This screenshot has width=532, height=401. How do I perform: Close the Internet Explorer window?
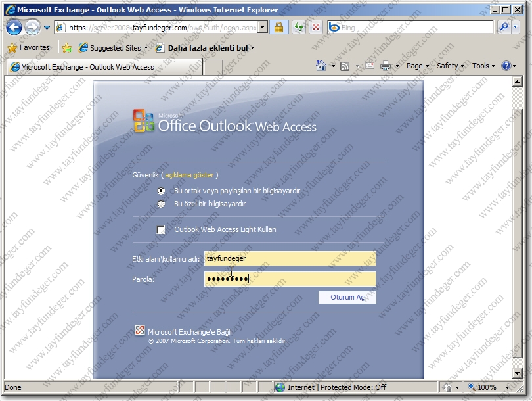518,10
